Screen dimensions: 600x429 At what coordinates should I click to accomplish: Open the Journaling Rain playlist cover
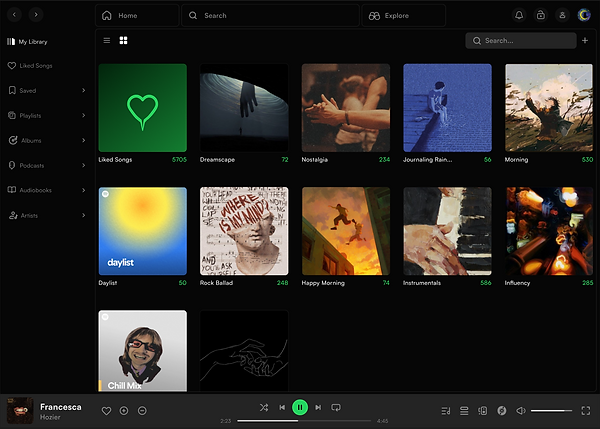[x=447, y=108]
